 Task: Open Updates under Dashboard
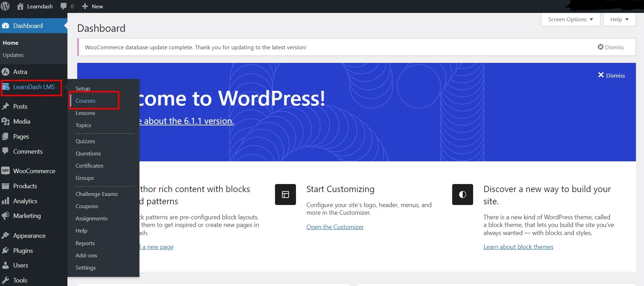(x=13, y=55)
